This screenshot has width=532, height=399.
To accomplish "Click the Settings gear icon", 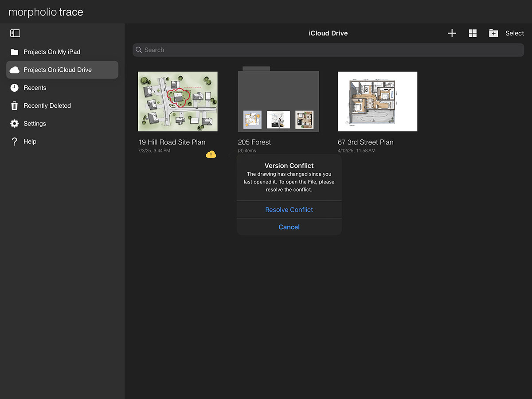I will pos(15,124).
